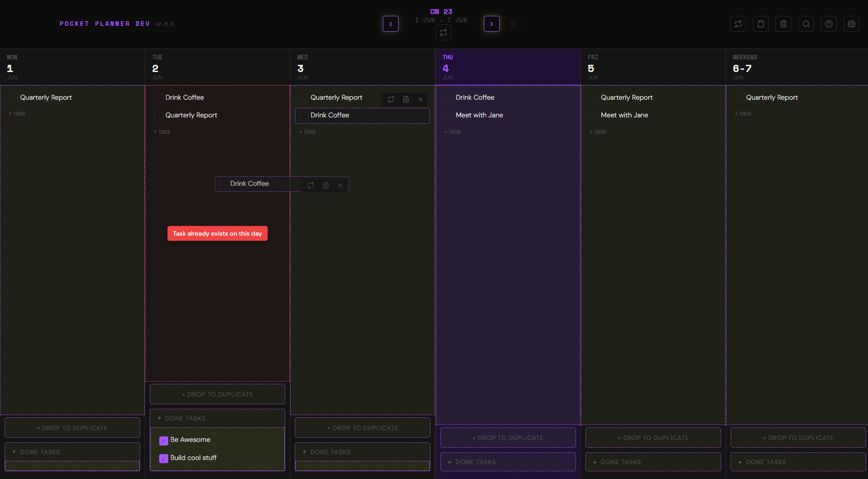Expand Weekend's Done Tasks section
Viewport: 868px width, 479px height.
pos(798,462)
